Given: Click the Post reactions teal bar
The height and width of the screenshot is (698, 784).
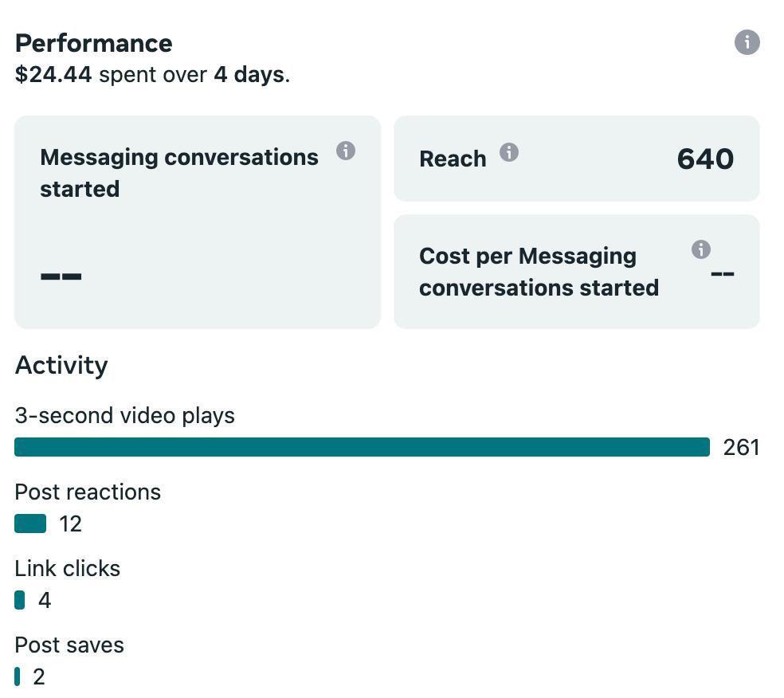Looking at the screenshot, I should pos(30,523).
